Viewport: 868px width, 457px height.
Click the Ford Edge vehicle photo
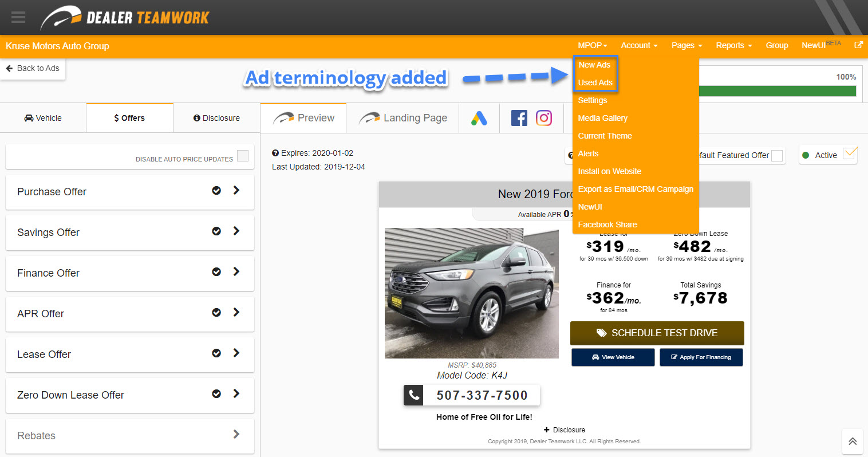tap(471, 293)
